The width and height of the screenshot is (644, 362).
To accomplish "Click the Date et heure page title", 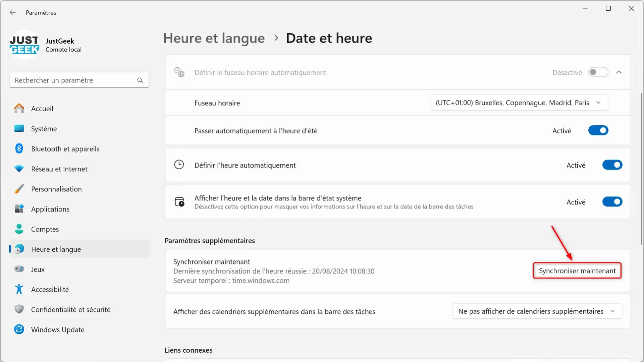I will 329,38.
